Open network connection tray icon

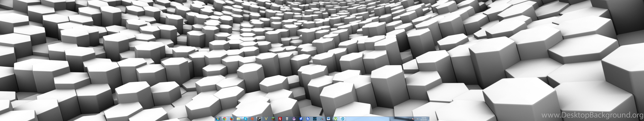[x=415, y=119]
